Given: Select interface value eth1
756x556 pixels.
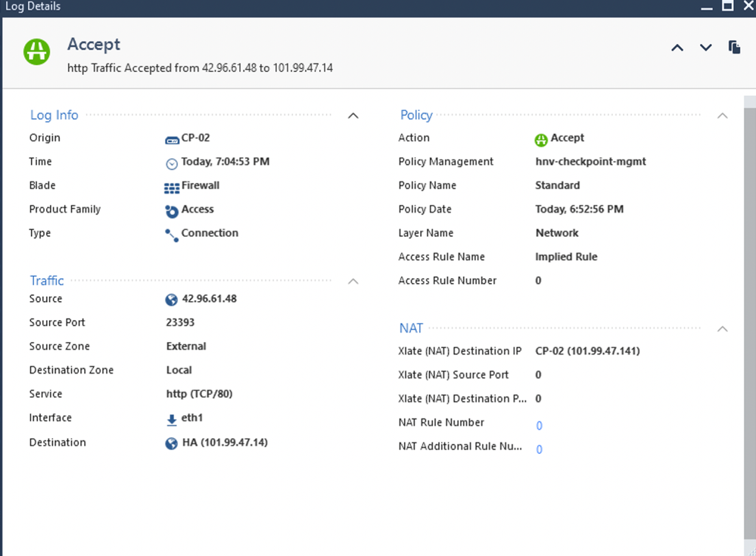Looking at the screenshot, I should point(192,418).
